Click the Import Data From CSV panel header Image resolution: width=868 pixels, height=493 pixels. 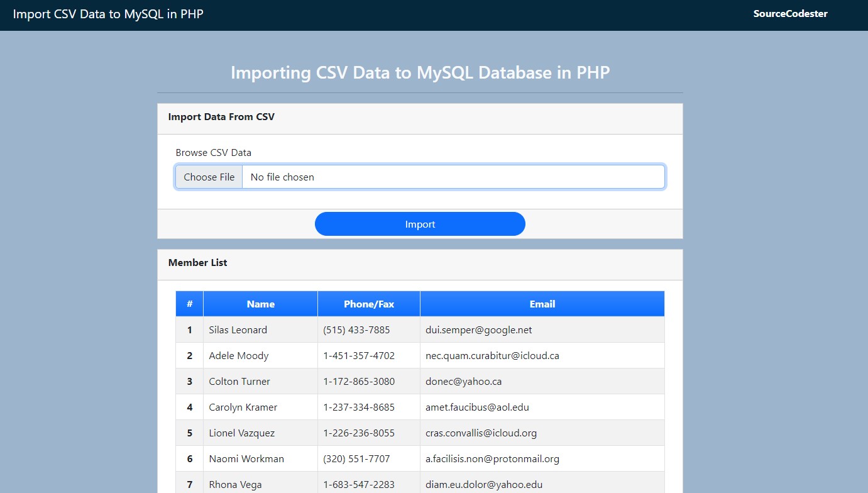coord(221,117)
